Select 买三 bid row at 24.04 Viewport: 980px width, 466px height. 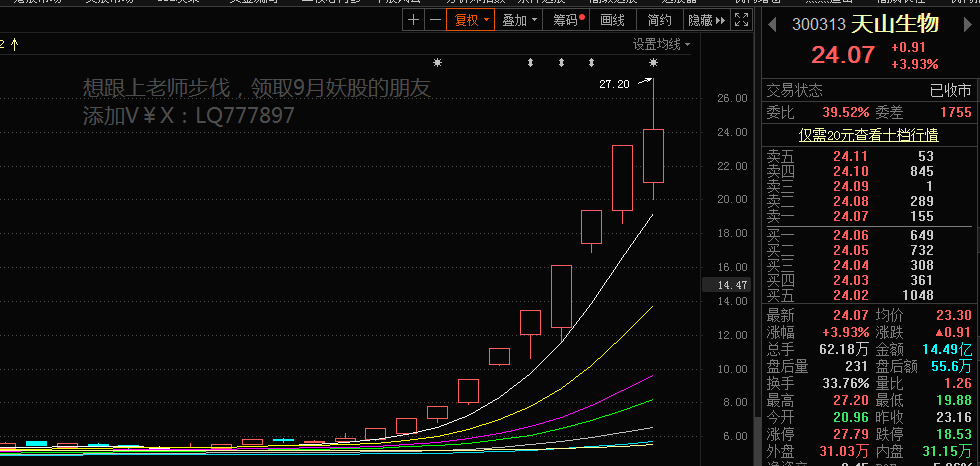tap(869, 265)
